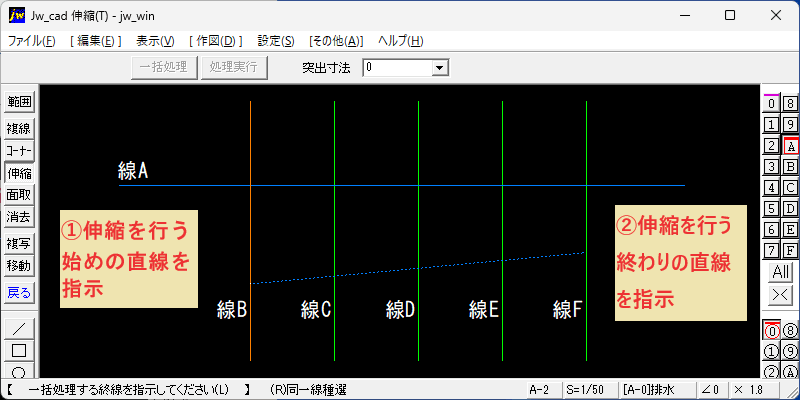Open the 設定(S) menu
Image resolution: width=800 pixels, height=400 pixels.
pyautogui.click(x=276, y=41)
